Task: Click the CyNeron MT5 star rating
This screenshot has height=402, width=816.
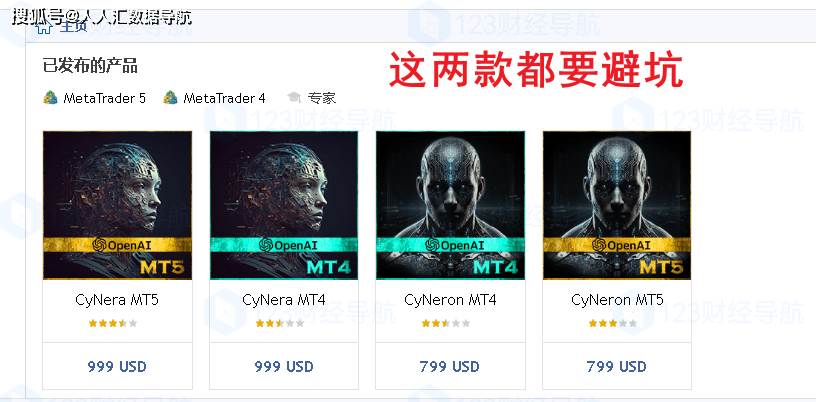Action: coord(613,323)
